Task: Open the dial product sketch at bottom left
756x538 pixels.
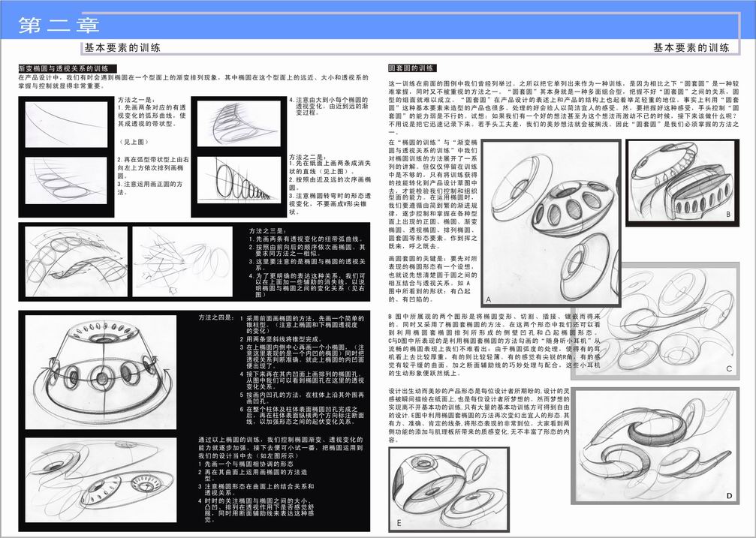Action: coord(101,479)
